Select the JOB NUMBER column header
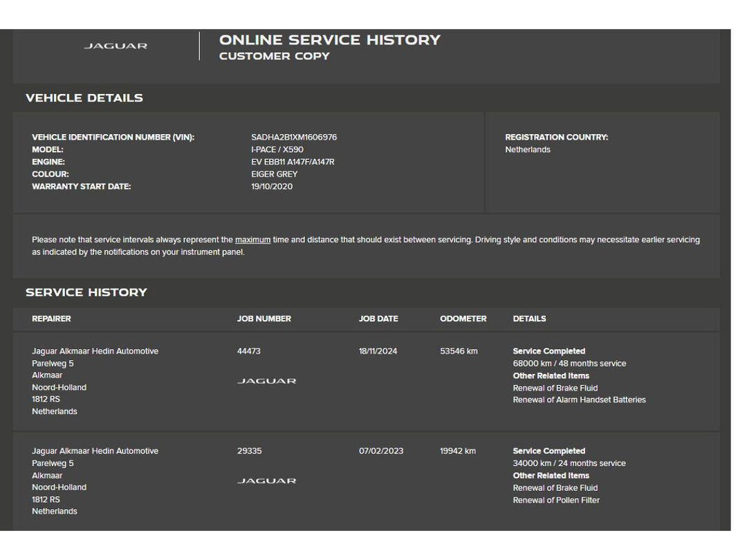 pyautogui.click(x=264, y=319)
